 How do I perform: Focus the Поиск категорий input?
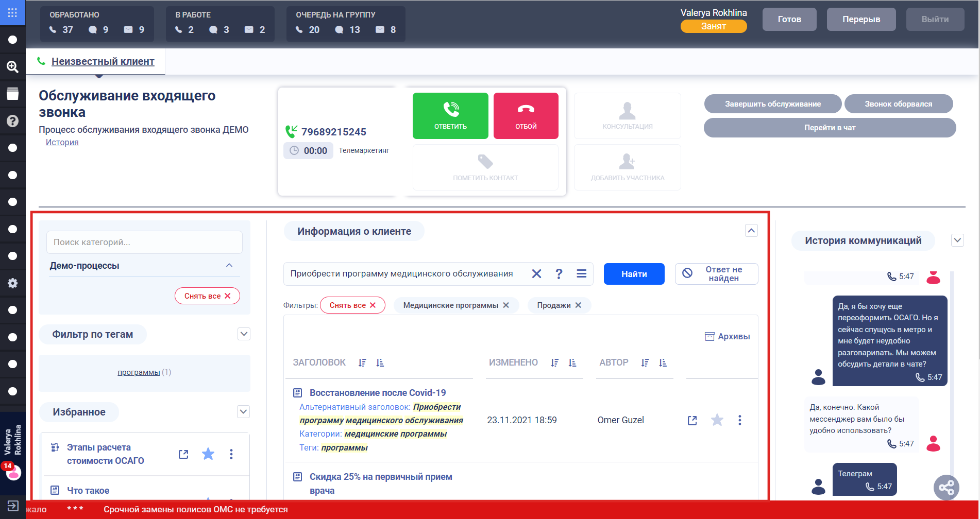coord(144,242)
